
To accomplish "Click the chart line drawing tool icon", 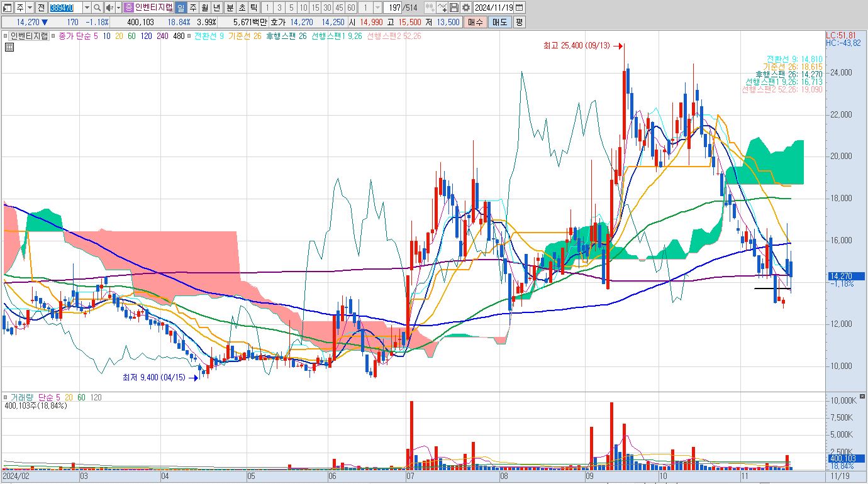I will (442, 8).
